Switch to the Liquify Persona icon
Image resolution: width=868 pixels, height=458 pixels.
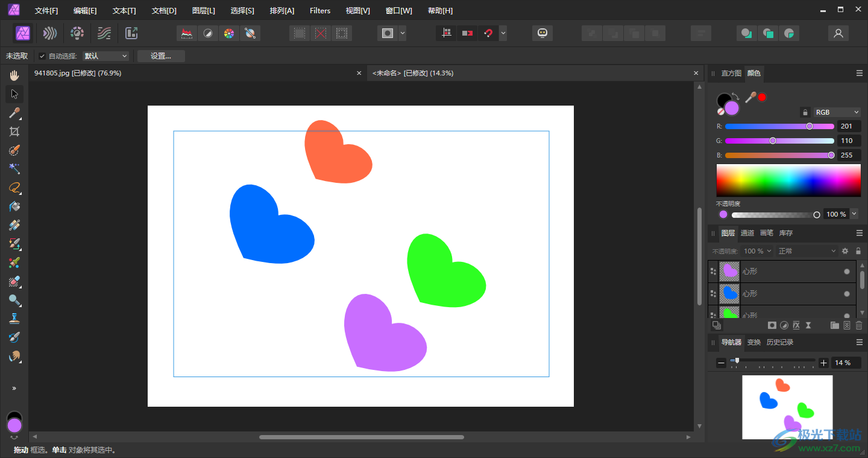click(50, 33)
